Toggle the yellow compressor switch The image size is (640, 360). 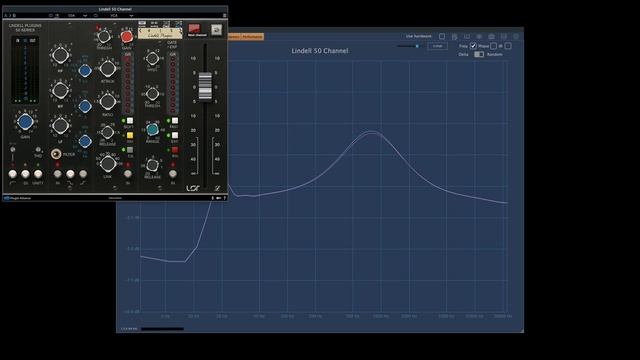pyautogui.click(x=130, y=135)
